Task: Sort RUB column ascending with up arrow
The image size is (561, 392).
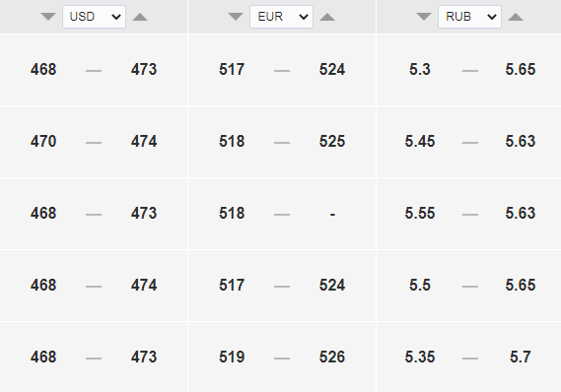Action: point(516,17)
